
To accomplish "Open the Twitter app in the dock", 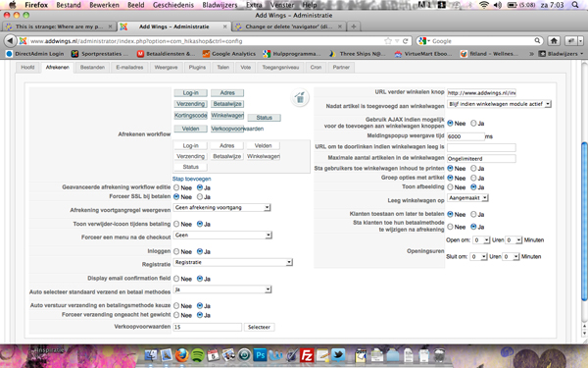I will coord(338,355).
